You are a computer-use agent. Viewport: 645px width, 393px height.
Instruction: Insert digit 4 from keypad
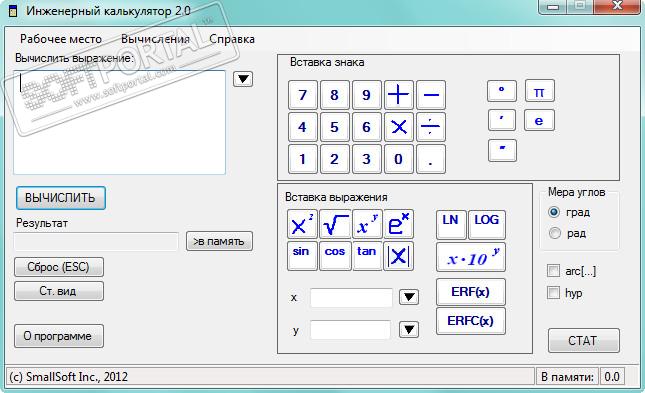pyautogui.click(x=303, y=127)
